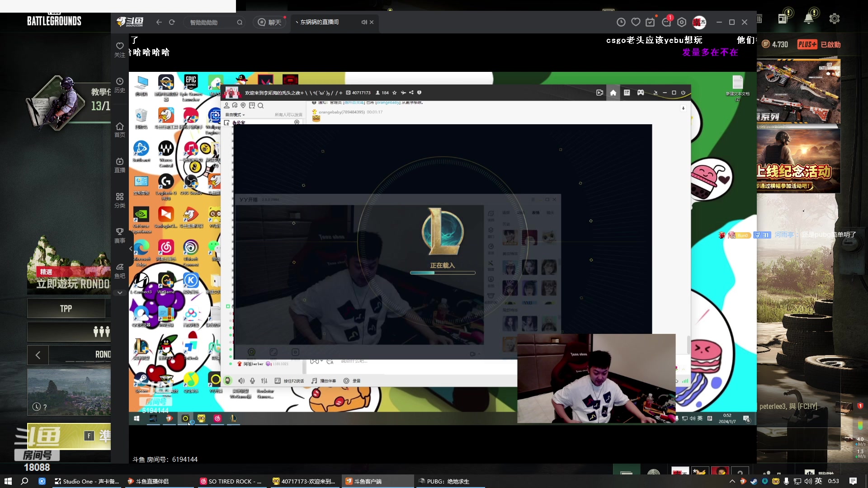The width and height of the screenshot is (868, 488).
Task: Click the BP 4,730 balance
Action: click(775, 44)
